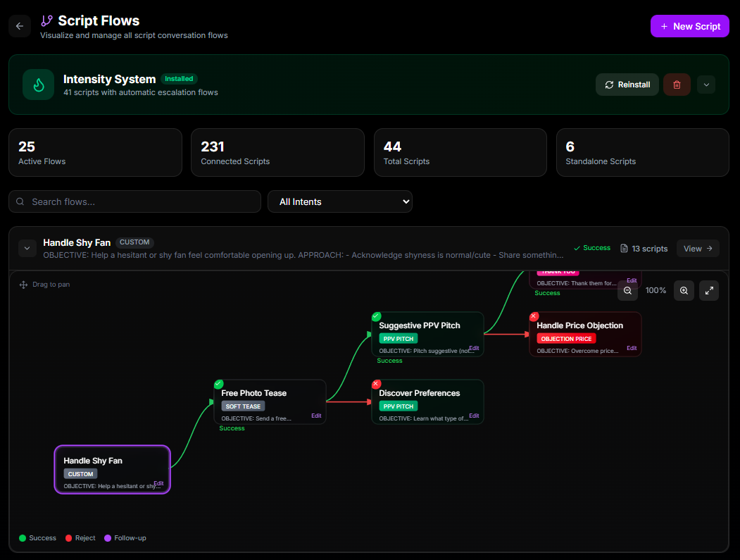Click the flame icon on Intensity System card
740x560 pixels.
point(38,85)
